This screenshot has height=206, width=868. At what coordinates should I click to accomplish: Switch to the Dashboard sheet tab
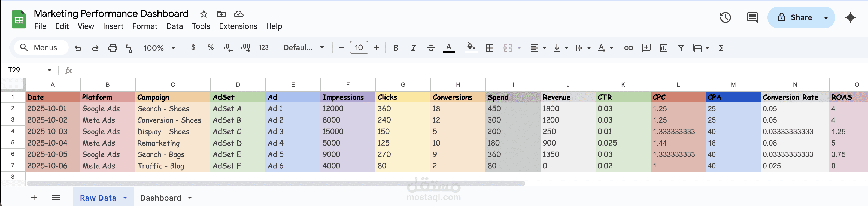(161, 198)
